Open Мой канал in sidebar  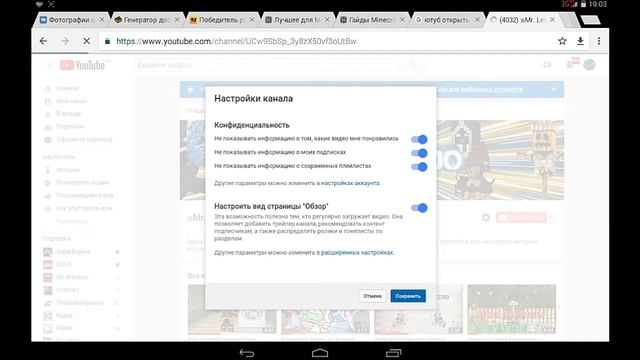[71, 101]
